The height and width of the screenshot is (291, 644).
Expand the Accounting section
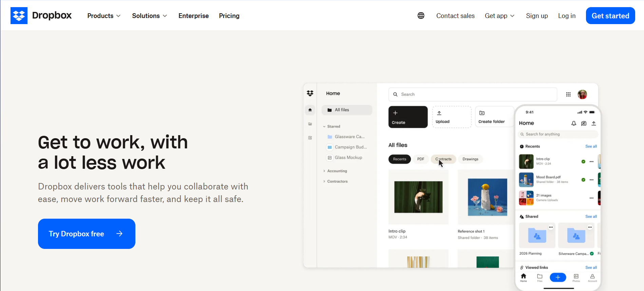pos(335,171)
